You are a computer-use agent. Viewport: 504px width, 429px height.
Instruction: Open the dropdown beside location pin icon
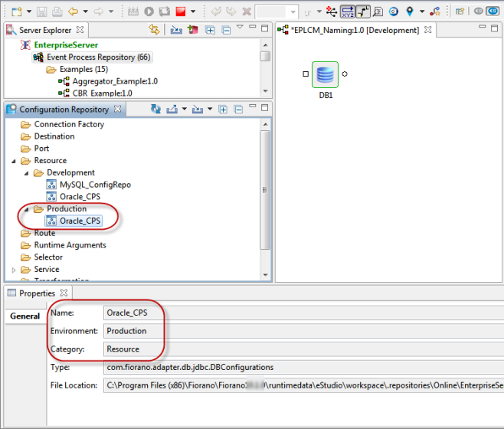tap(422, 12)
